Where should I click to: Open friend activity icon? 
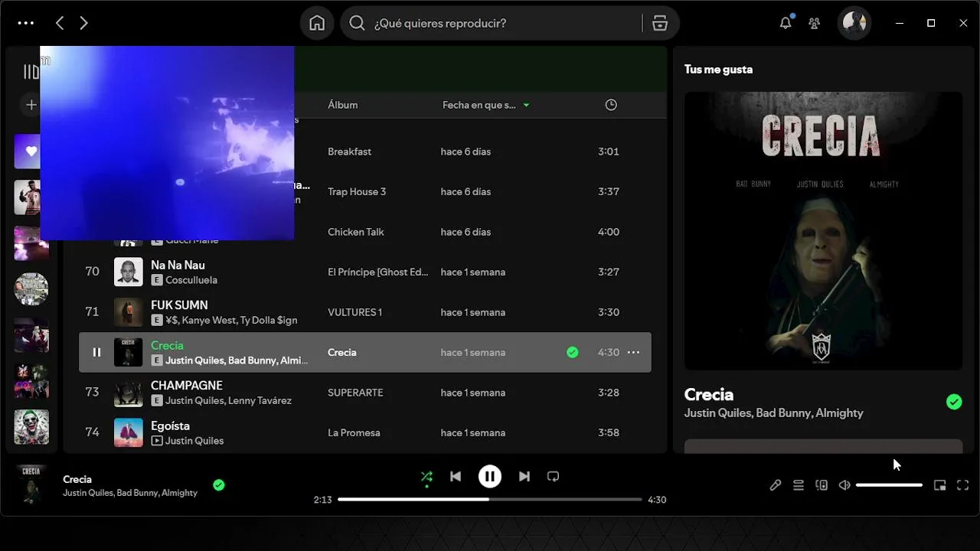click(x=815, y=23)
